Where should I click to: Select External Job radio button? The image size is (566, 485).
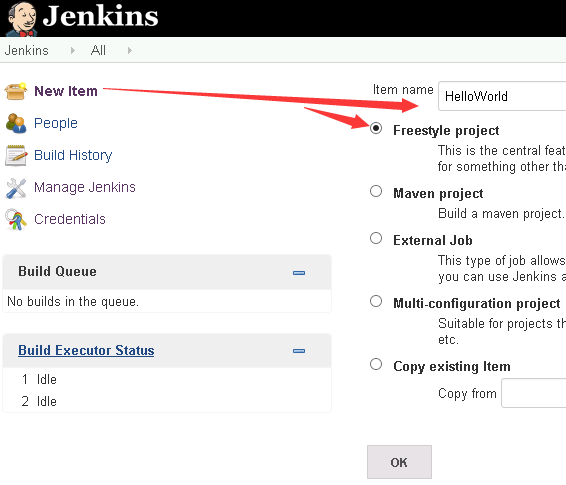pyautogui.click(x=376, y=238)
